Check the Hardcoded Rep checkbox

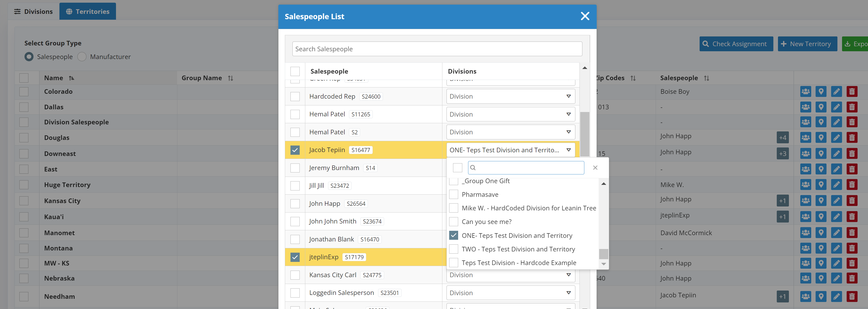coord(295,96)
